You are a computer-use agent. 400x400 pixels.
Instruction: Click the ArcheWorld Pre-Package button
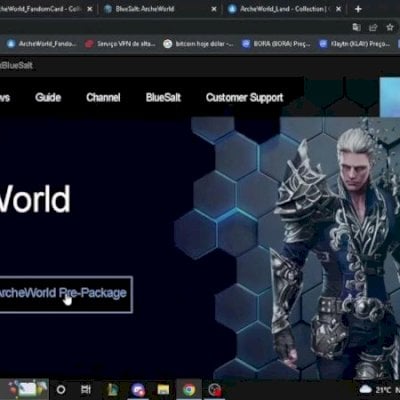point(66,294)
